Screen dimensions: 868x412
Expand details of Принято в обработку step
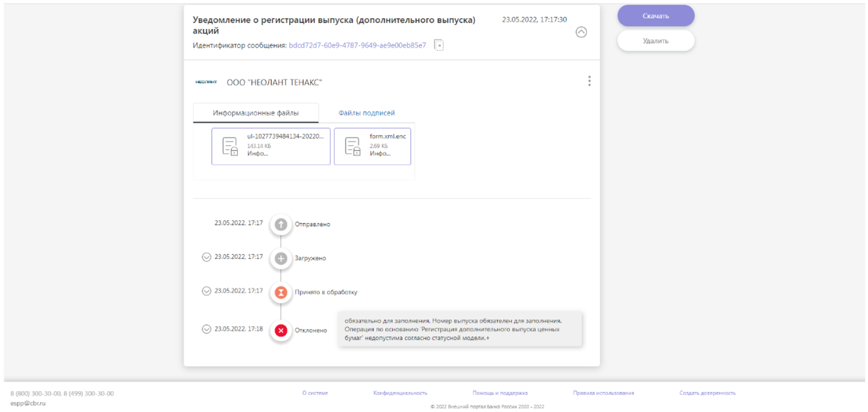pyautogui.click(x=206, y=291)
